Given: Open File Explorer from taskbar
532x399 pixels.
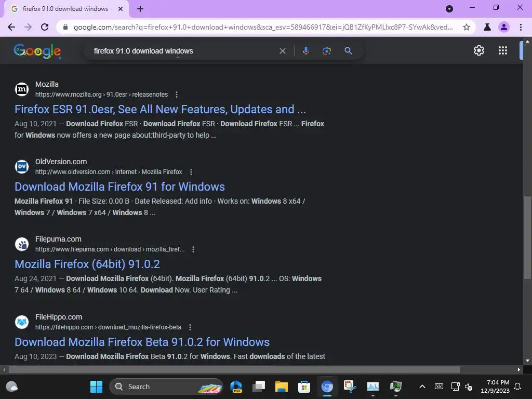Looking at the screenshot, I should [x=281, y=387].
